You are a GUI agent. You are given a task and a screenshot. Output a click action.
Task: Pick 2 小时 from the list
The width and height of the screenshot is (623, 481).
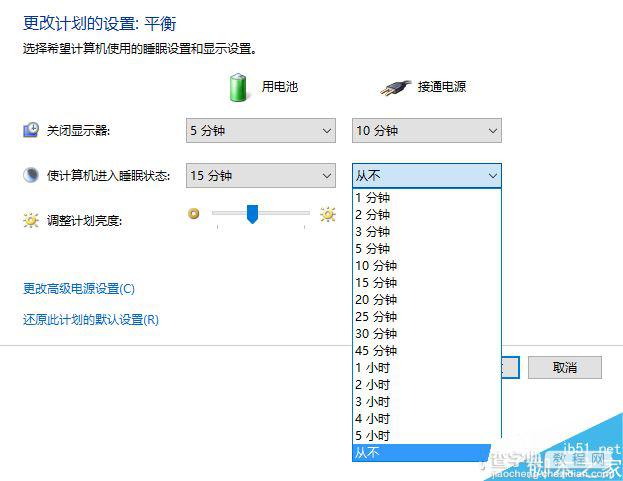pos(427,385)
